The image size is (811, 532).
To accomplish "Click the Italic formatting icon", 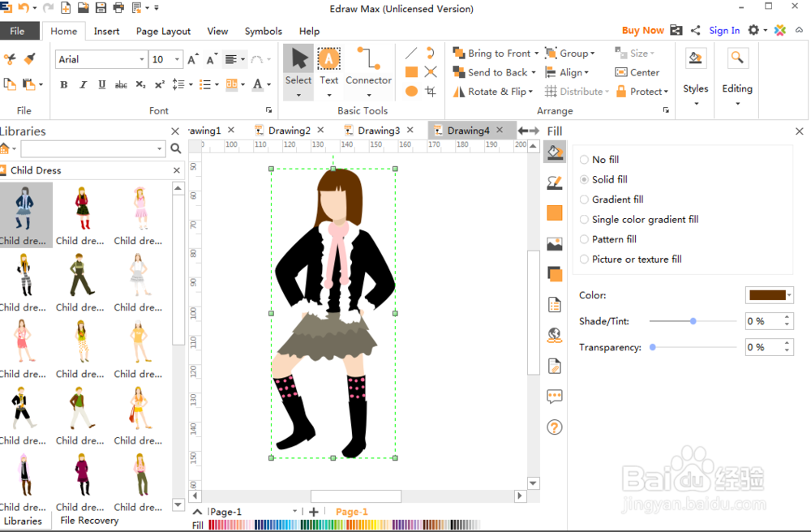I will [x=83, y=84].
